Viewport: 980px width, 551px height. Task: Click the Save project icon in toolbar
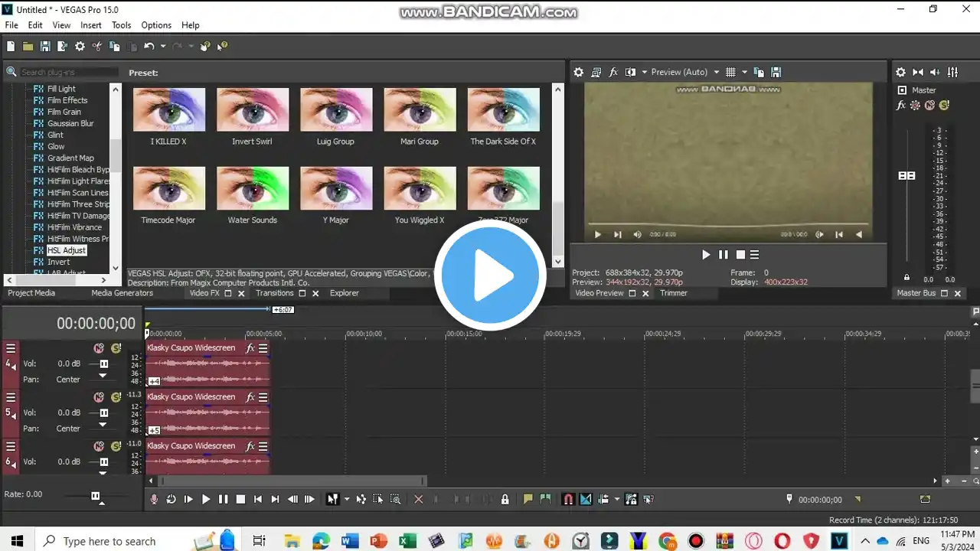coord(45,47)
